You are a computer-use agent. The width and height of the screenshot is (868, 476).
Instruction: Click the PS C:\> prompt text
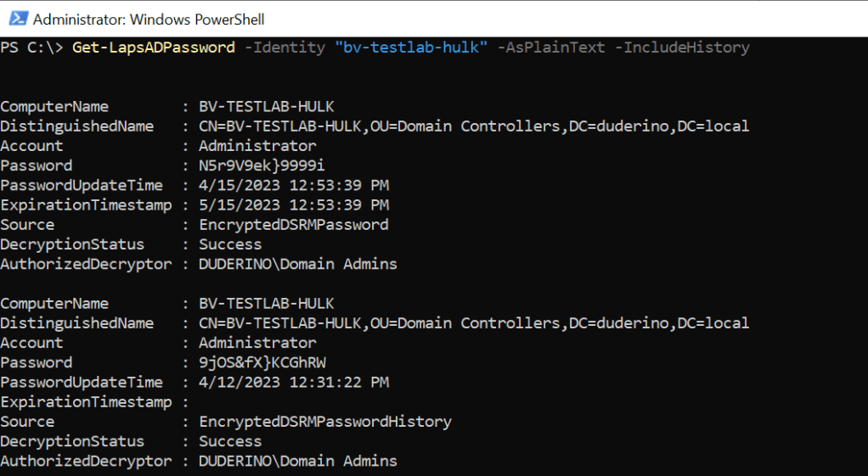[x=32, y=48]
